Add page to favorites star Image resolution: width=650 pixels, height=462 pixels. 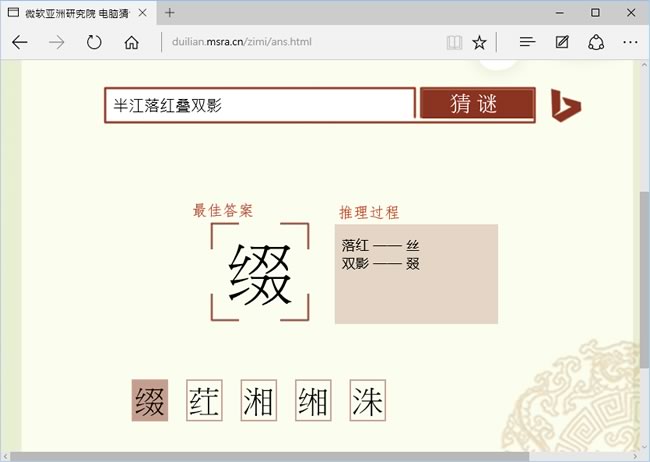tap(480, 42)
